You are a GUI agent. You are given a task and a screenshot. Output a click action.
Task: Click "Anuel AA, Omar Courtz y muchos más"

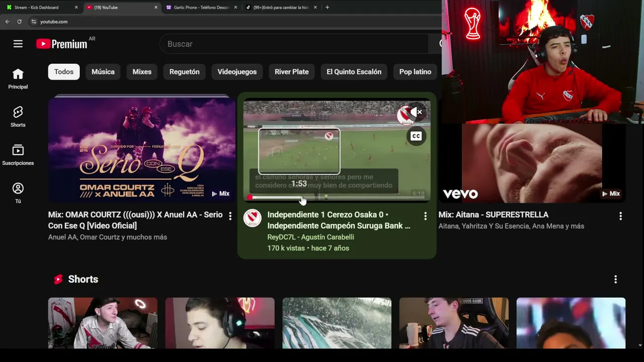pyautogui.click(x=108, y=237)
